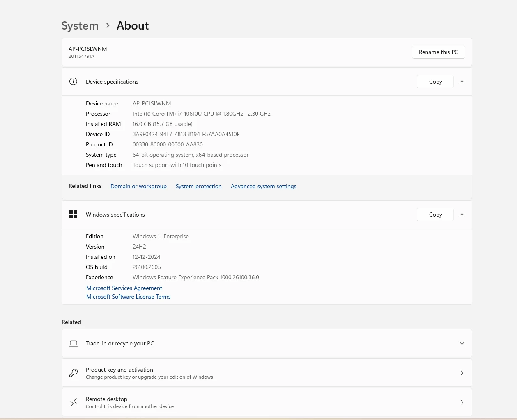This screenshot has width=517, height=420.
Task: Click the About breadcrumb title
Action: (x=133, y=25)
